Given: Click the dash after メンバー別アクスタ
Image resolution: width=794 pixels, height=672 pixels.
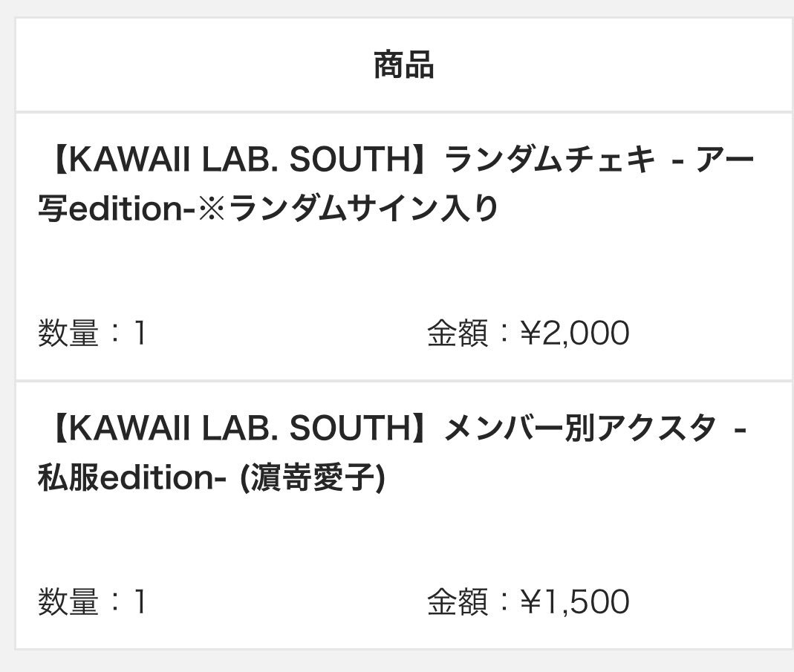Looking at the screenshot, I should pyautogui.click(x=739, y=429).
